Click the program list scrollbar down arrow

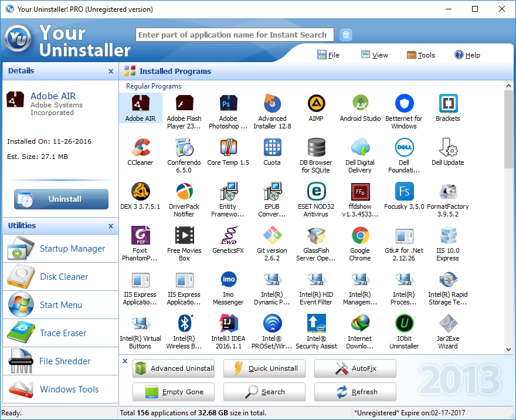point(508,348)
